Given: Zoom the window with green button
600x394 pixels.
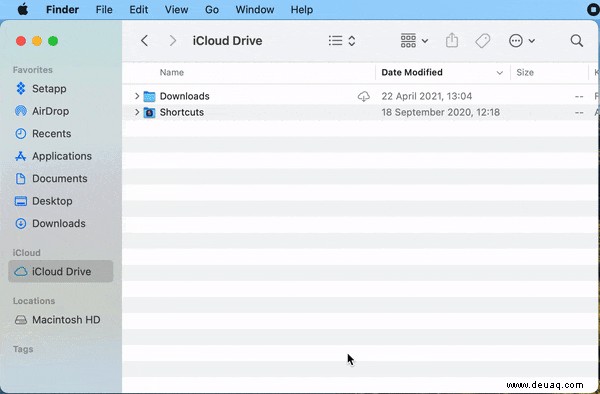Looking at the screenshot, I should point(53,41).
